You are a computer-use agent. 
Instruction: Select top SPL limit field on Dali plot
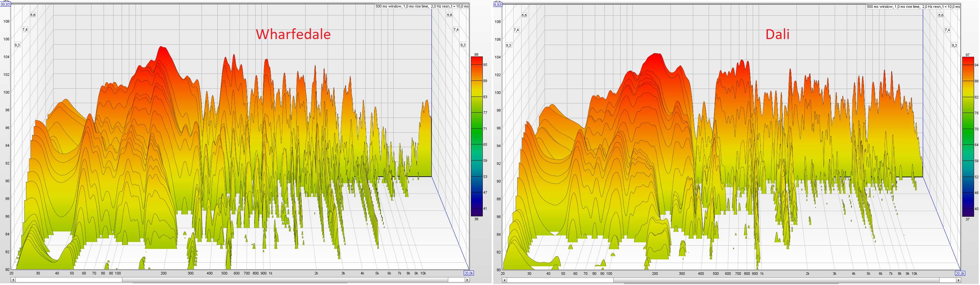point(497,4)
